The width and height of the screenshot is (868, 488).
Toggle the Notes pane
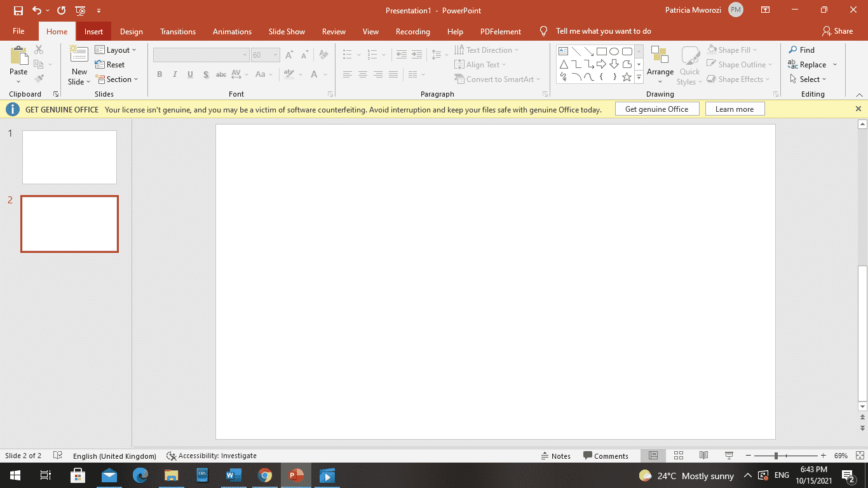[x=555, y=456]
